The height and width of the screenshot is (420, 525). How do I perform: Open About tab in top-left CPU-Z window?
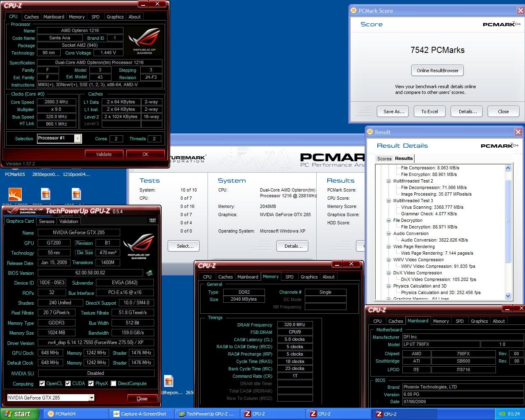135,17
